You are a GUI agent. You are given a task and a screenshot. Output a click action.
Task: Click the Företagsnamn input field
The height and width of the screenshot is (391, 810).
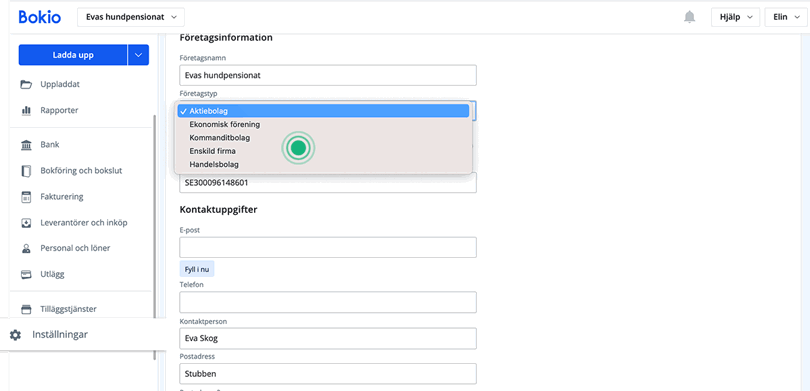pyautogui.click(x=328, y=75)
